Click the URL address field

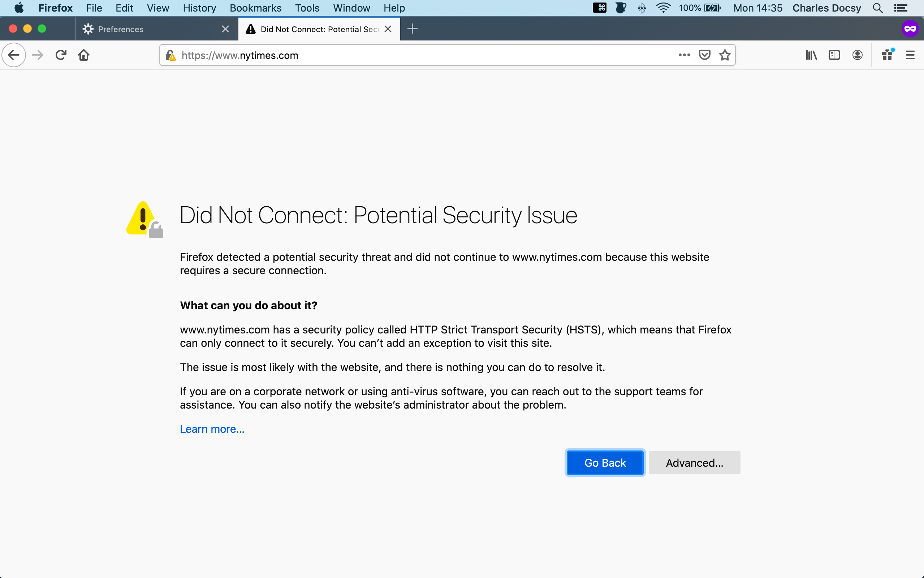420,55
